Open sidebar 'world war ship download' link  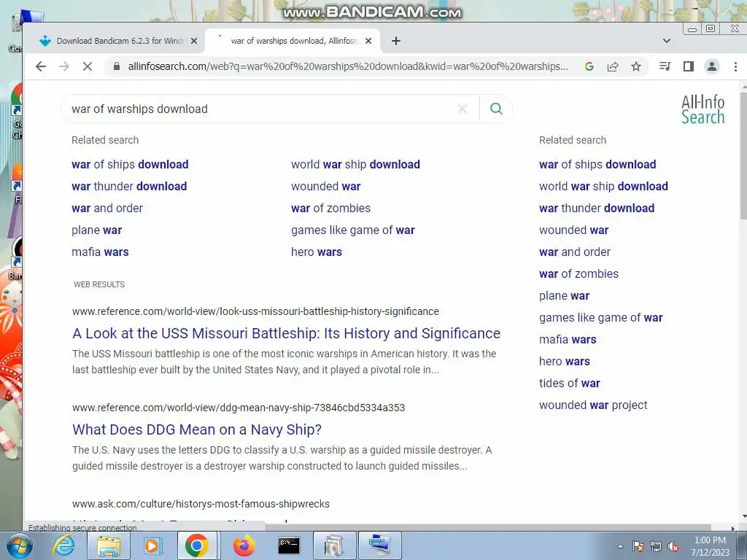603,186
